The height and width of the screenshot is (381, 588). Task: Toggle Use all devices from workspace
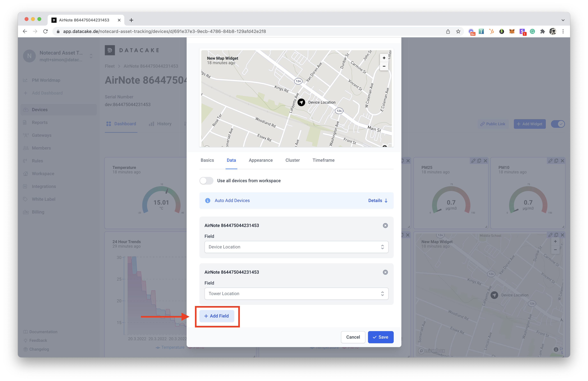(x=206, y=180)
